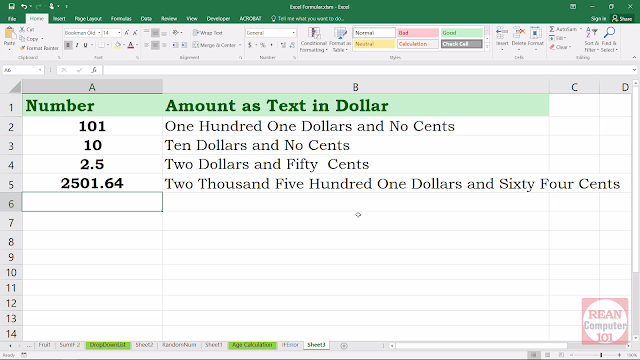This screenshot has width=640, height=360.
Task: Click the Align Right icon
Action: pos(164,45)
